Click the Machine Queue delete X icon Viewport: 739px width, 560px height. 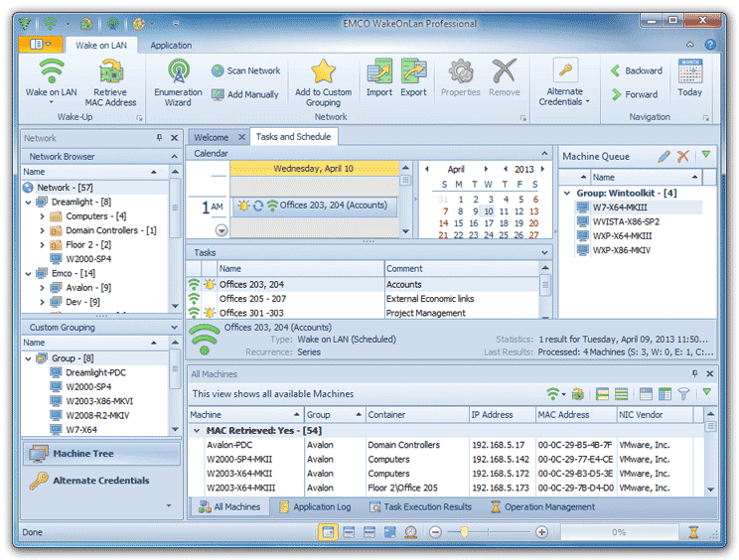pyautogui.click(x=683, y=156)
